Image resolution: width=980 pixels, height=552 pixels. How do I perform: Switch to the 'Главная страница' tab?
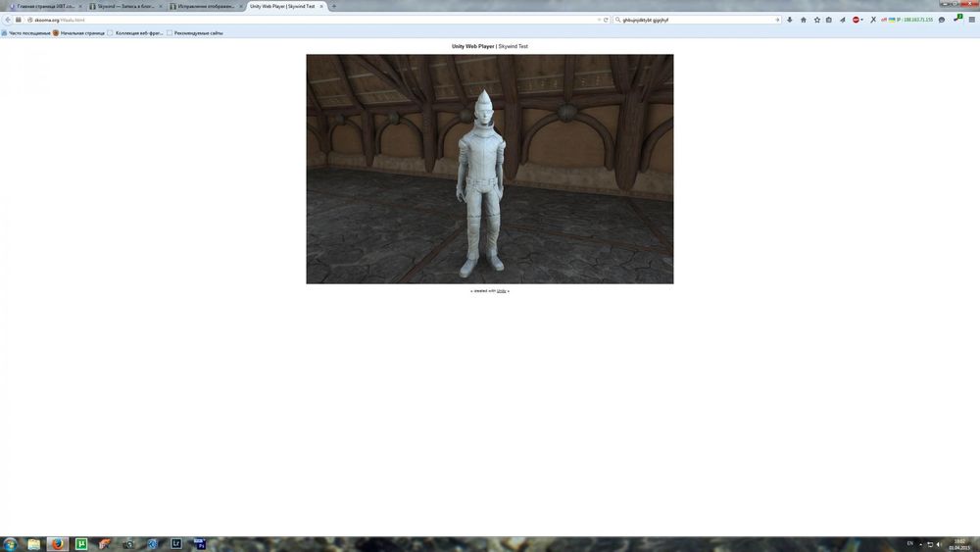[44, 6]
